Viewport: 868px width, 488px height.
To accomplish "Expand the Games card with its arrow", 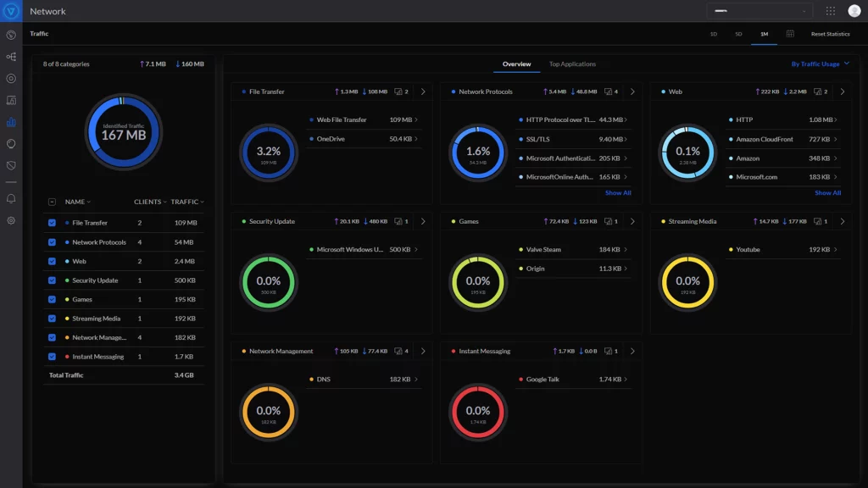I will (x=632, y=221).
